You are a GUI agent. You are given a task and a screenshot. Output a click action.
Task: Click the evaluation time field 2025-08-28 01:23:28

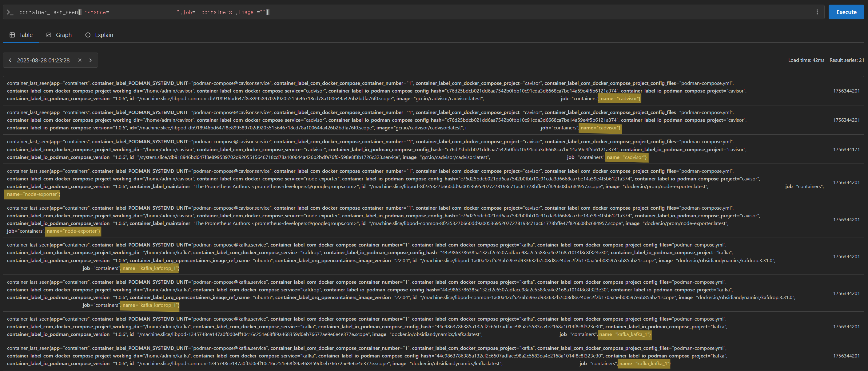tap(43, 60)
